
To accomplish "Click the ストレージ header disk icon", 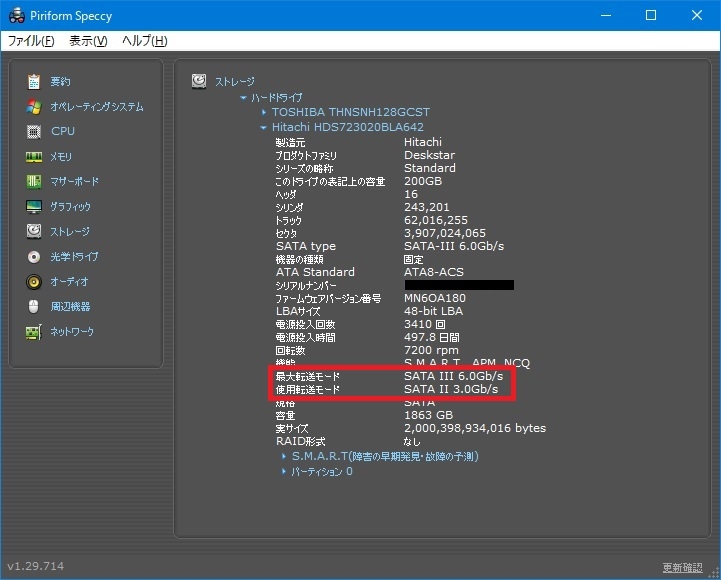I will coord(199,81).
